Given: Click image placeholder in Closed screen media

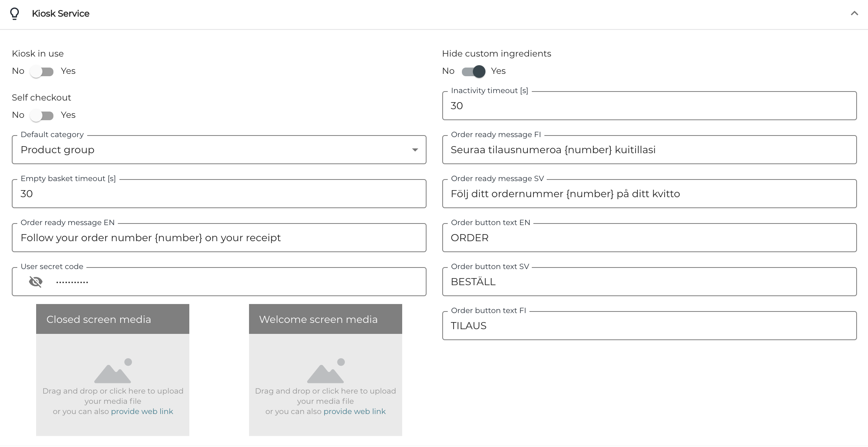Looking at the screenshot, I should (x=113, y=371).
